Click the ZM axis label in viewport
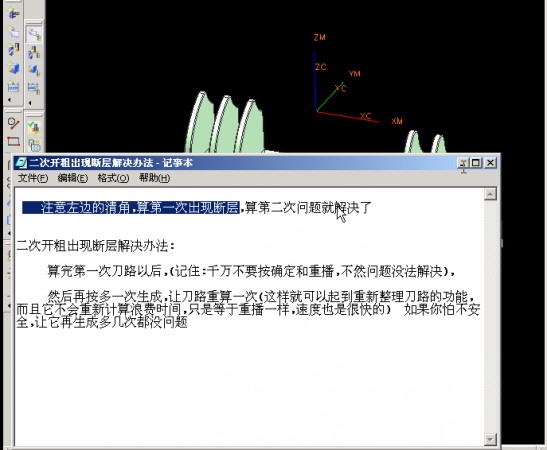Viewport: 547px width, 450px height. coord(320,37)
